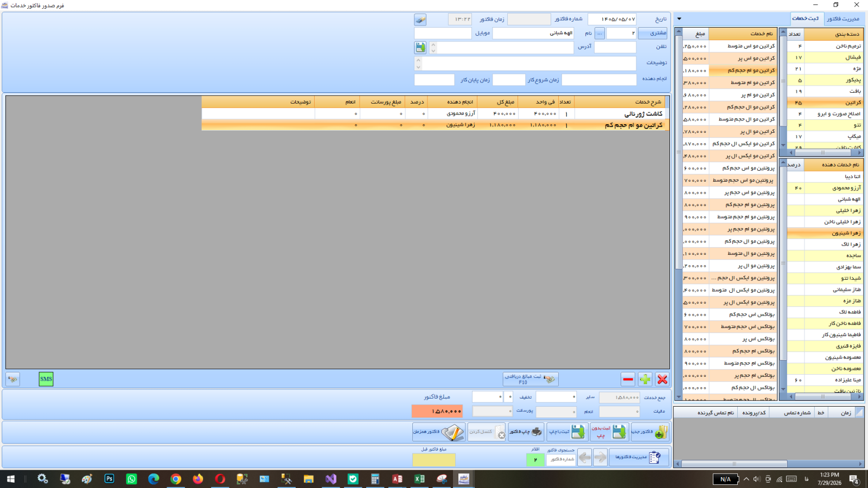
Task: Click the تاریخ date field
Action: click(612, 19)
